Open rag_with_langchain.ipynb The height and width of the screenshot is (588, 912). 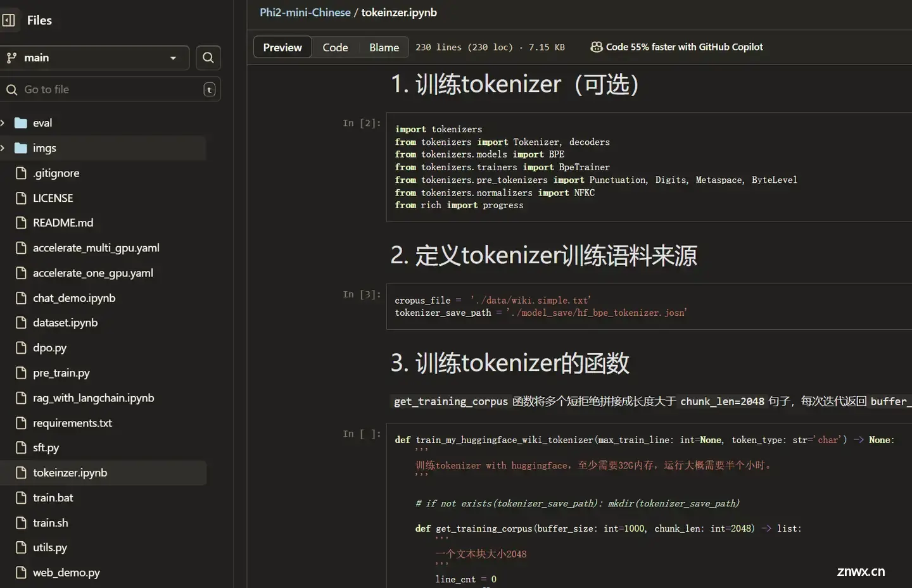tap(94, 397)
